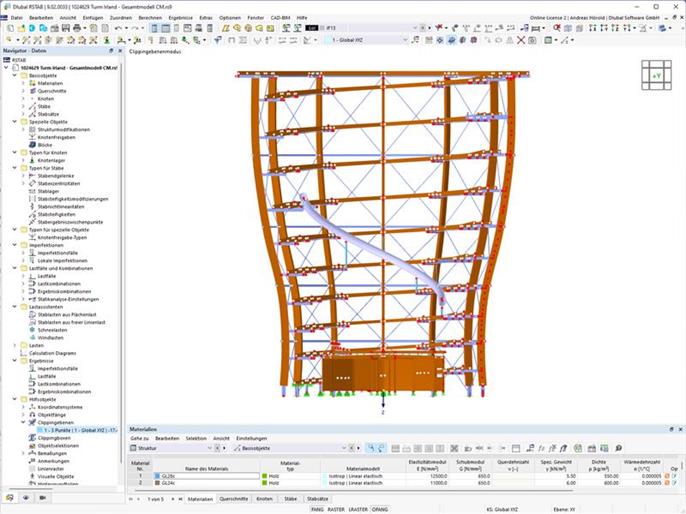Open the Struktur dropdown in Materialien panel
This screenshot has height=514, width=686.
(x=171, y=448)
